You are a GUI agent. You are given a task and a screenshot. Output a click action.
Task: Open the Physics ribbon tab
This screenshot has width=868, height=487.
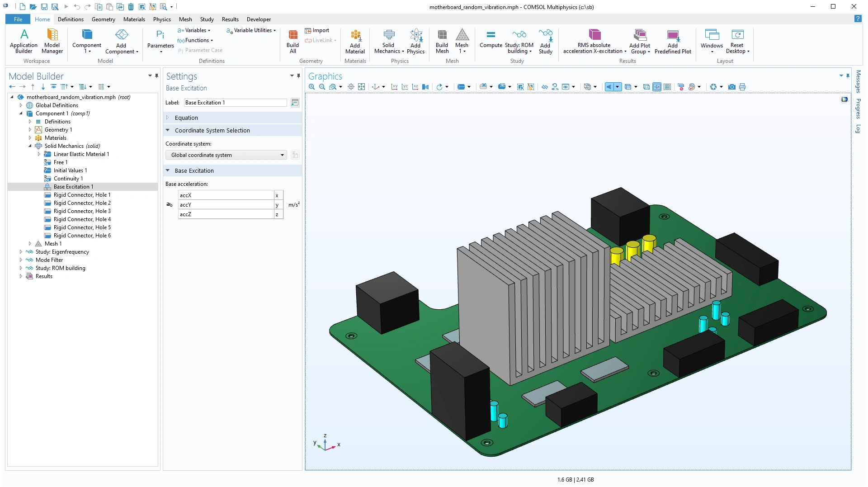click(161, 19)
